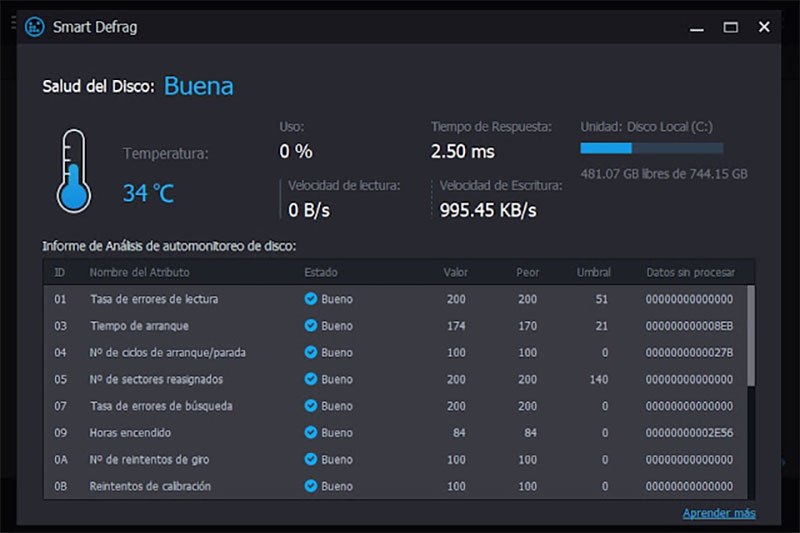Select Reintentos de calibración row
Viewport: 800px width, 533px height.
point(395,486)
